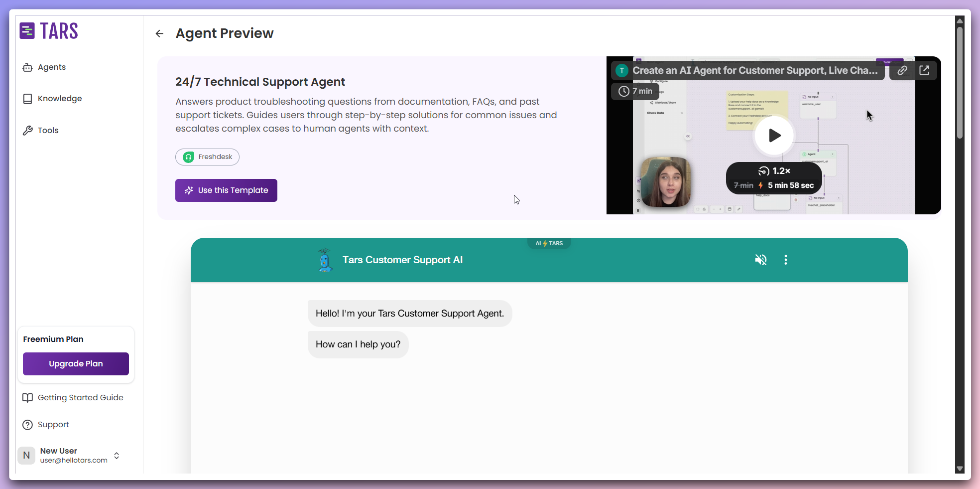
Task: Click the 7 min duration badge
Action: (635, 91)
